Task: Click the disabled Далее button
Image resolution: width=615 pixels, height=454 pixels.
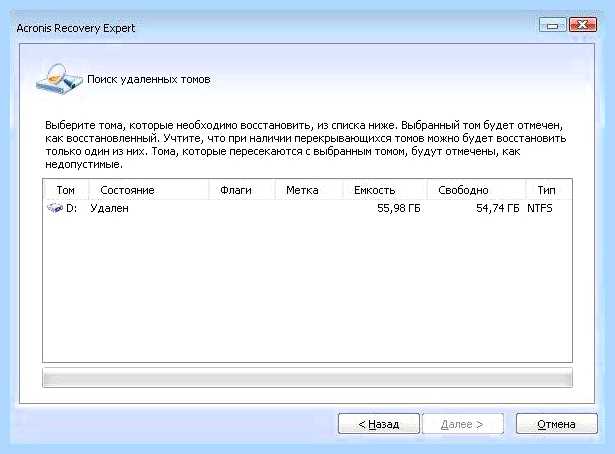Action: tap(462, 424)
